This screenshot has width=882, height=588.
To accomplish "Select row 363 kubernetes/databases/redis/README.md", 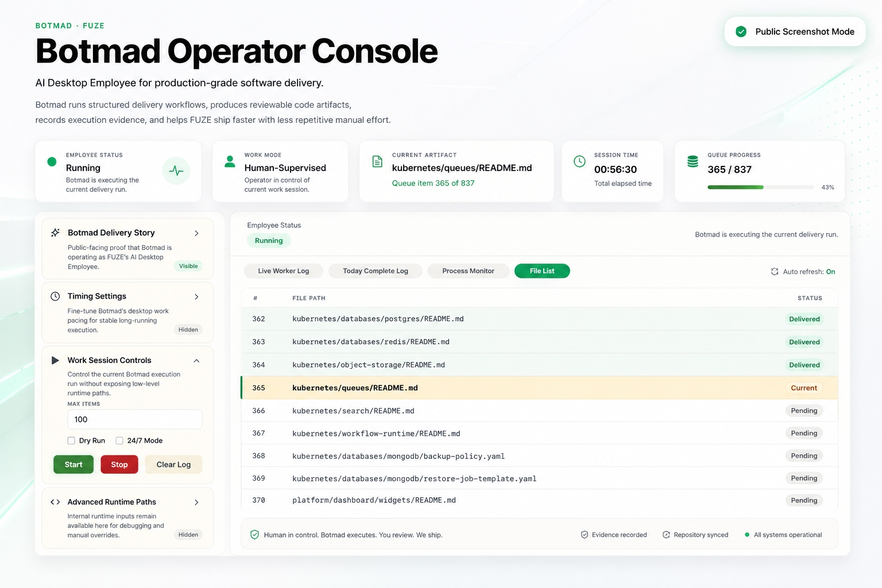I will (x=540, y=342).
